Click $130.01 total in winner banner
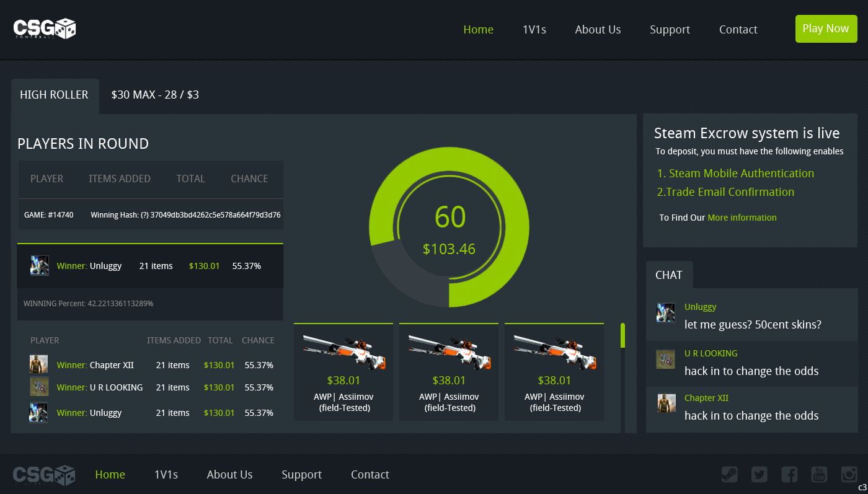The width and height of the screenshot is (868, 494). (x=205, y=266)
